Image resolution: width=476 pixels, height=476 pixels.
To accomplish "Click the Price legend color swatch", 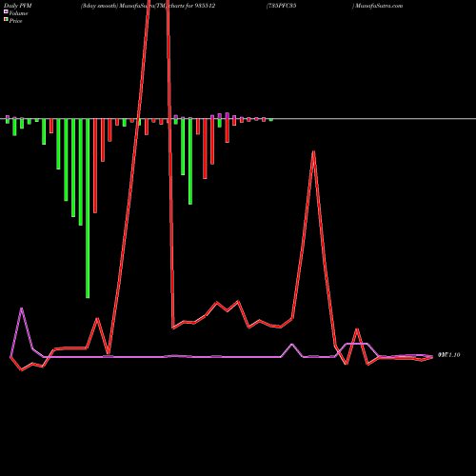I will pyautogui.click(x=6, y=20).
